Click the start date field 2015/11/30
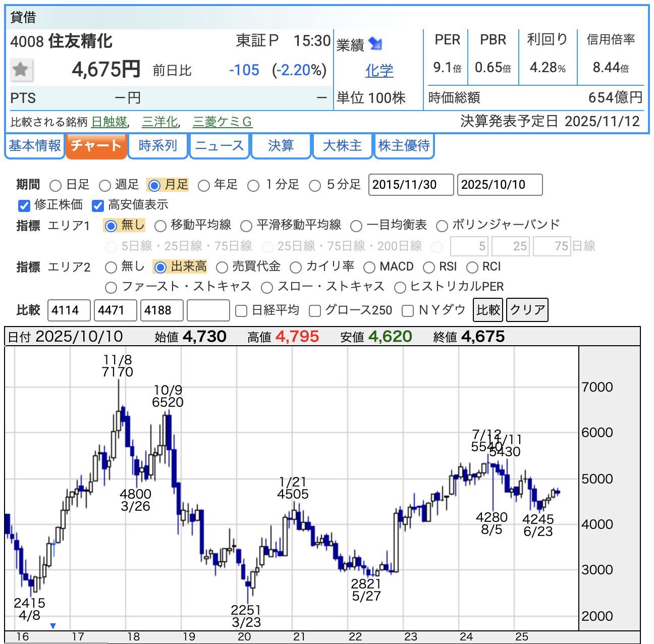The image size is (654, 644). click(411, 185)
